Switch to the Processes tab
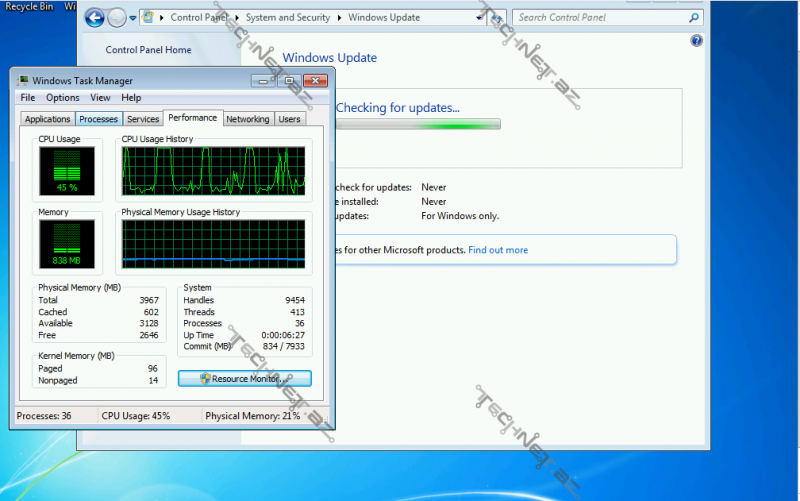The height and width of the screenshot is (501, 800). click(98, 119)
